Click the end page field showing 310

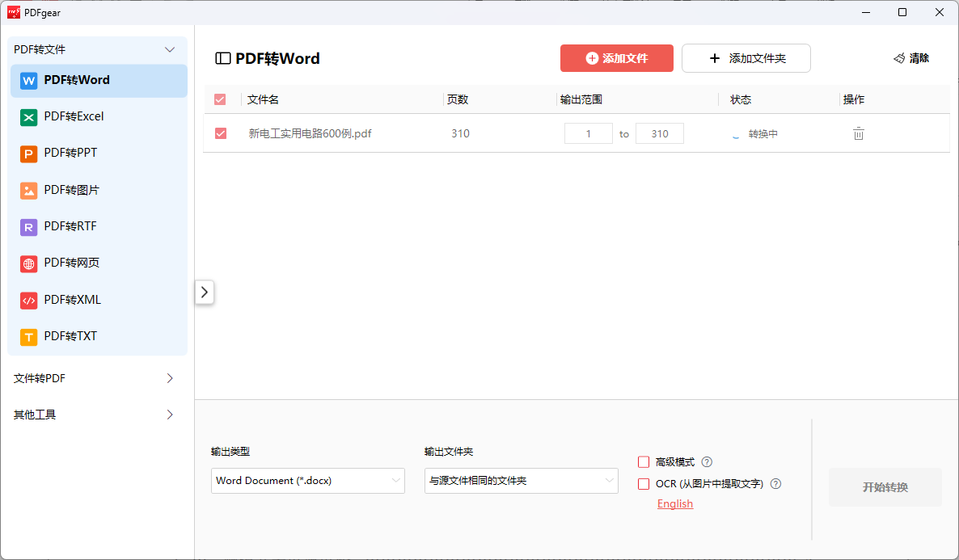pyautogui.click(x=659, y=133)
